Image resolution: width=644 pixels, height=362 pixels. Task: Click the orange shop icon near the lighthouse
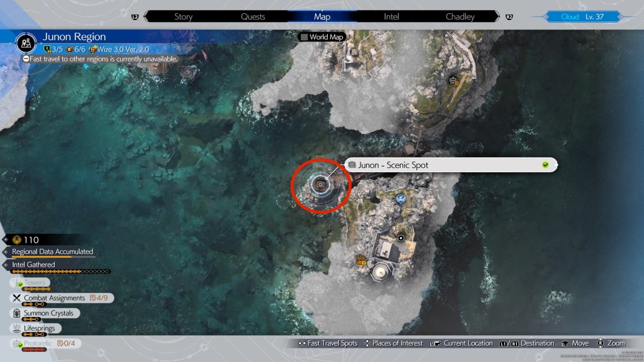[362, 260]
